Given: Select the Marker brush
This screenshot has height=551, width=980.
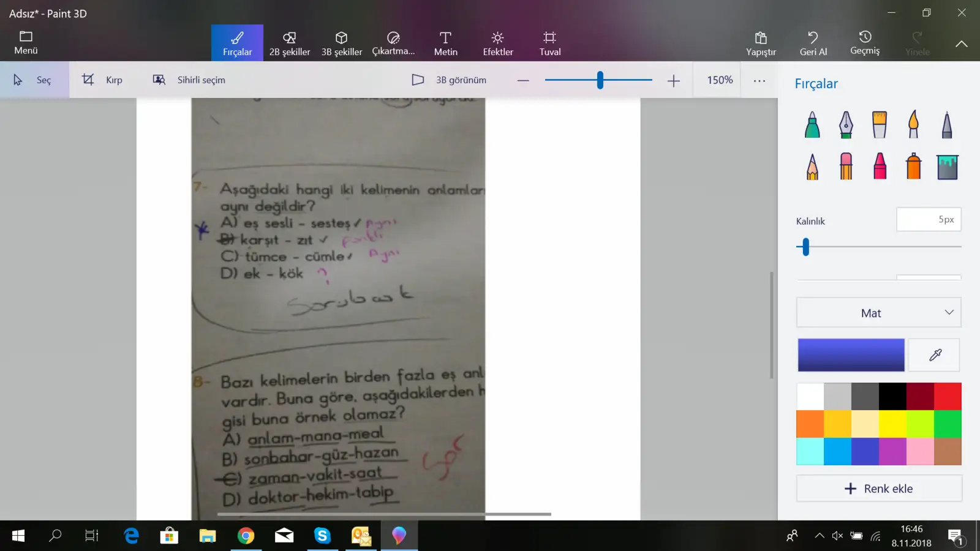Looking at the screenshot, I should point(812,125).
